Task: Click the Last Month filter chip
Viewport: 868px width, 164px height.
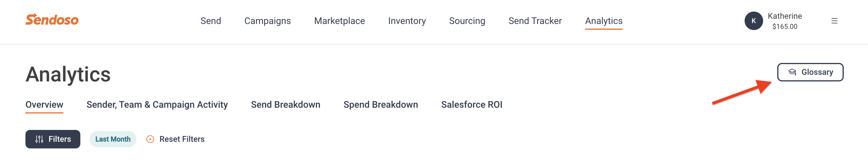Action: (x=113, y=139)
